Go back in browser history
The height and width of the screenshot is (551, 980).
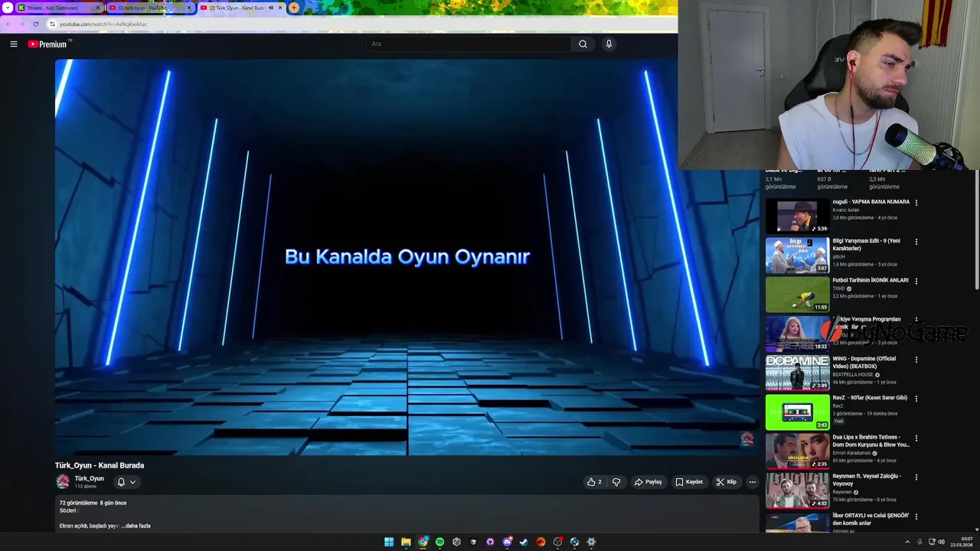(x=8, y=24)
